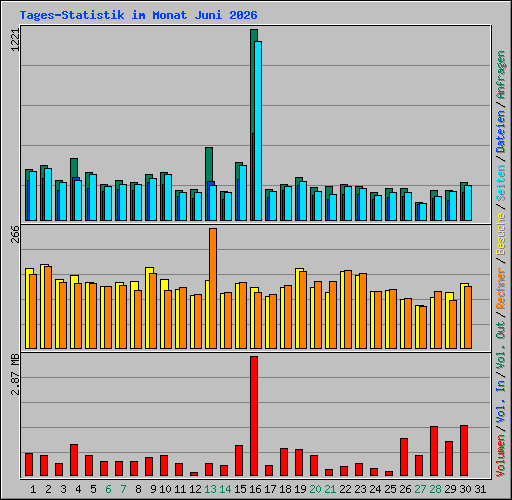Click day label '17' on the x-axis
Viewport: 512px width, 500px height.
(270, 489)
